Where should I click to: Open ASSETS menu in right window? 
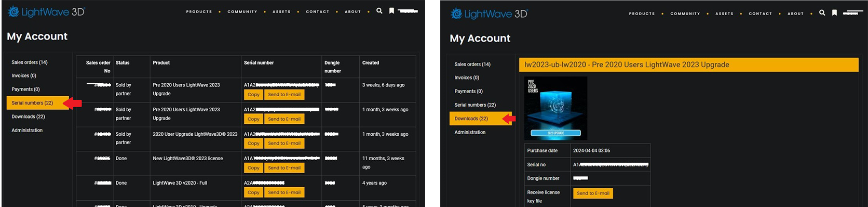coord(724,14)
